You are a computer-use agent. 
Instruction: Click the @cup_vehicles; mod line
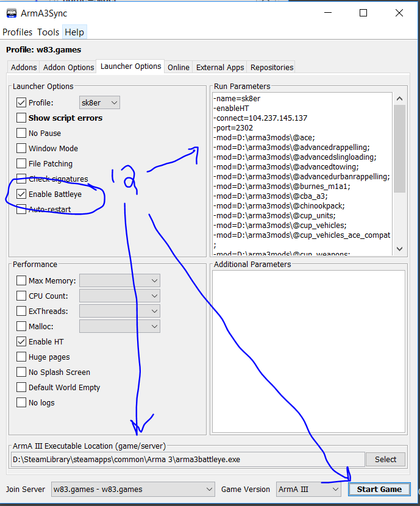coord(280,225)
